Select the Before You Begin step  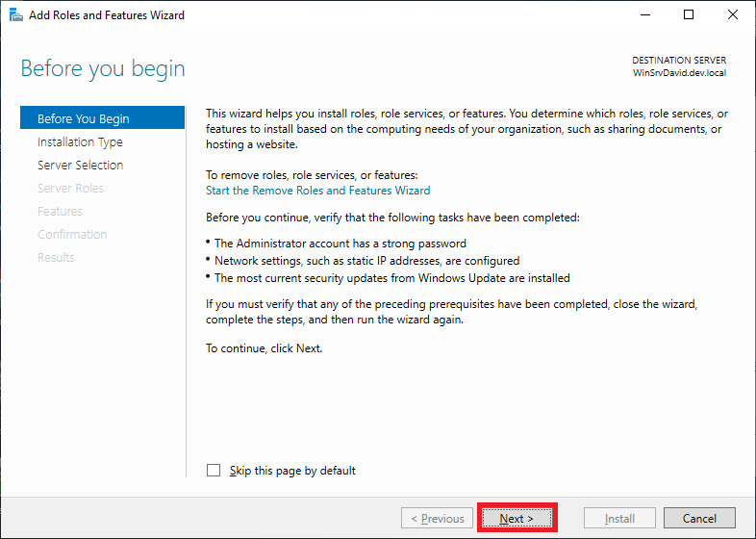pyautogui.click(x=83, y=118)
